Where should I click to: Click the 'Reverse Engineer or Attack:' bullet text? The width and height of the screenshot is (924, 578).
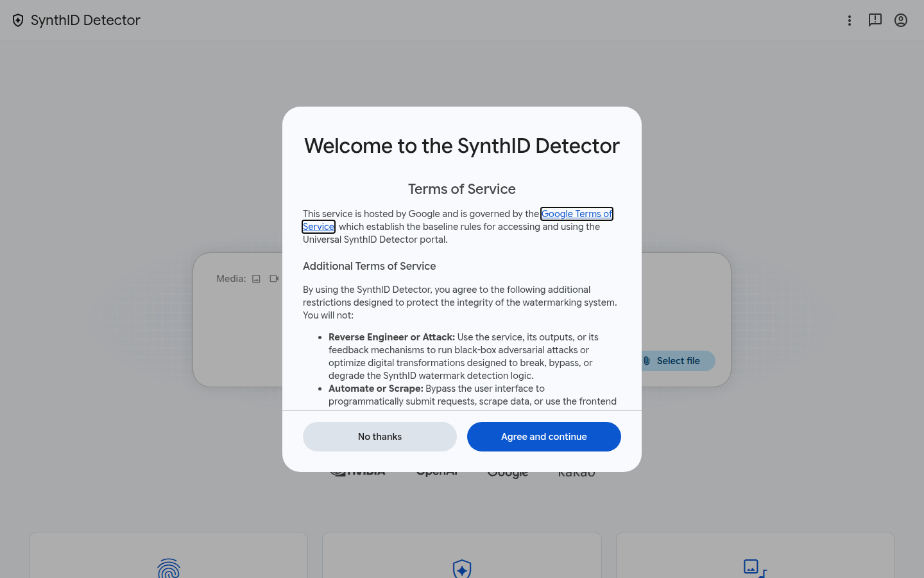(x=391, y=337)
